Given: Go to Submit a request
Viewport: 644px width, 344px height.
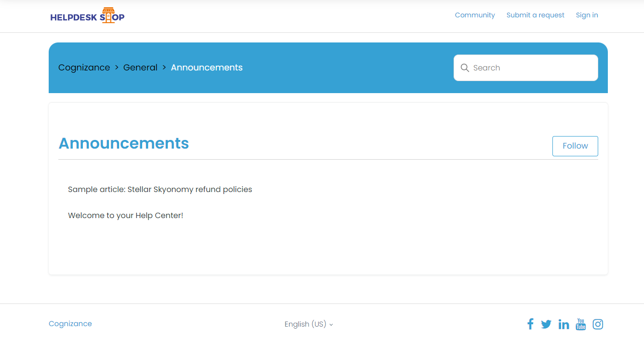Looking at the screenshot, I should pos(535,15).
